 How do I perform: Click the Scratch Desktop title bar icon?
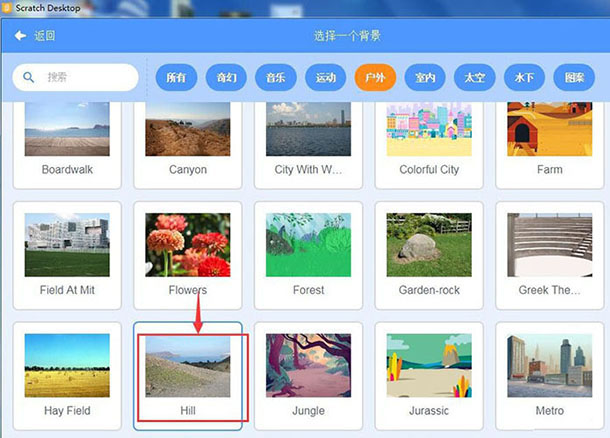point(7,8)
